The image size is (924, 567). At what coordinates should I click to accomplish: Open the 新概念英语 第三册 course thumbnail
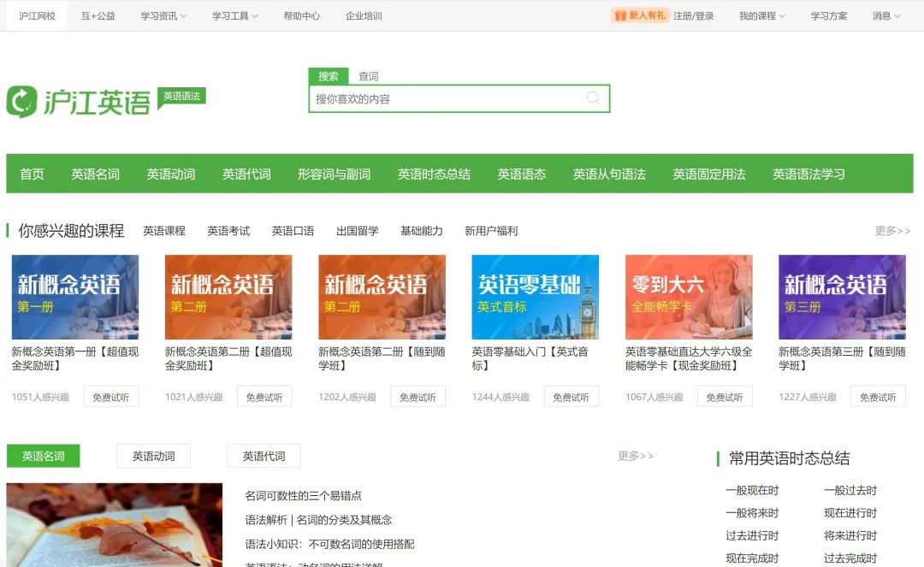842,297
